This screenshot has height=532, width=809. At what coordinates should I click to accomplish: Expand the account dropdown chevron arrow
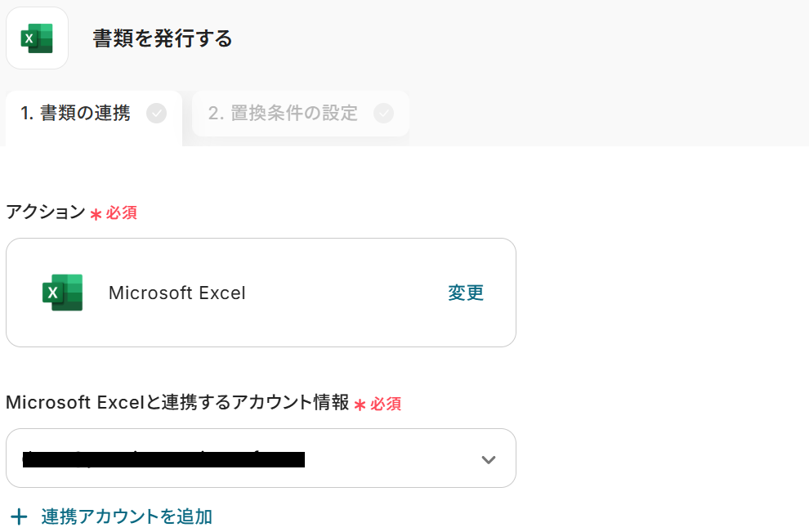click(489, 459)
